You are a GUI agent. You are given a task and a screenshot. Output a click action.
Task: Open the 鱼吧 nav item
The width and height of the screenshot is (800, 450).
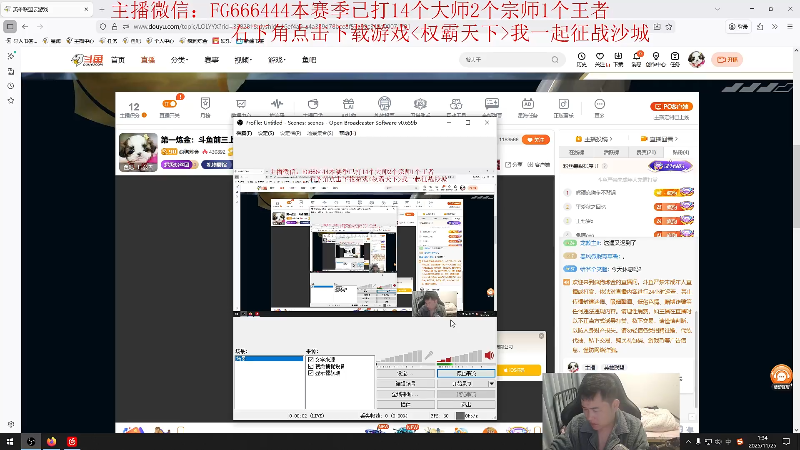pyautogui.click(x=309, y=60)
